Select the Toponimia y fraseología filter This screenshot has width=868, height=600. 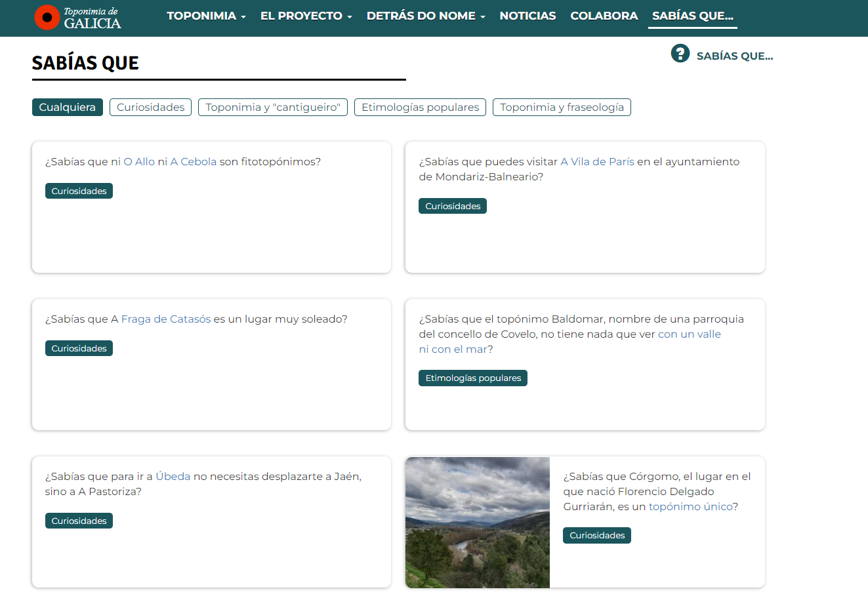click(562, 108)
